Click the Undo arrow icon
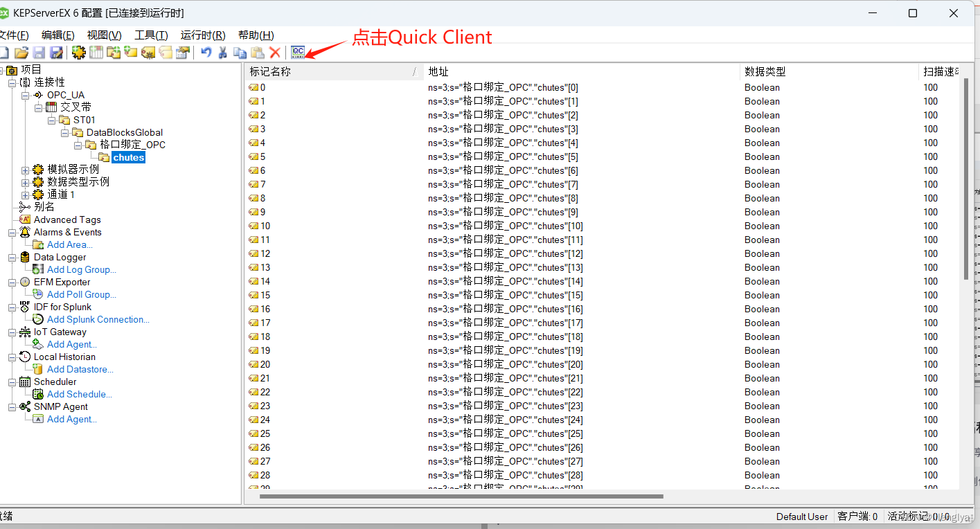The image size is (980, 529). [206, 52]
